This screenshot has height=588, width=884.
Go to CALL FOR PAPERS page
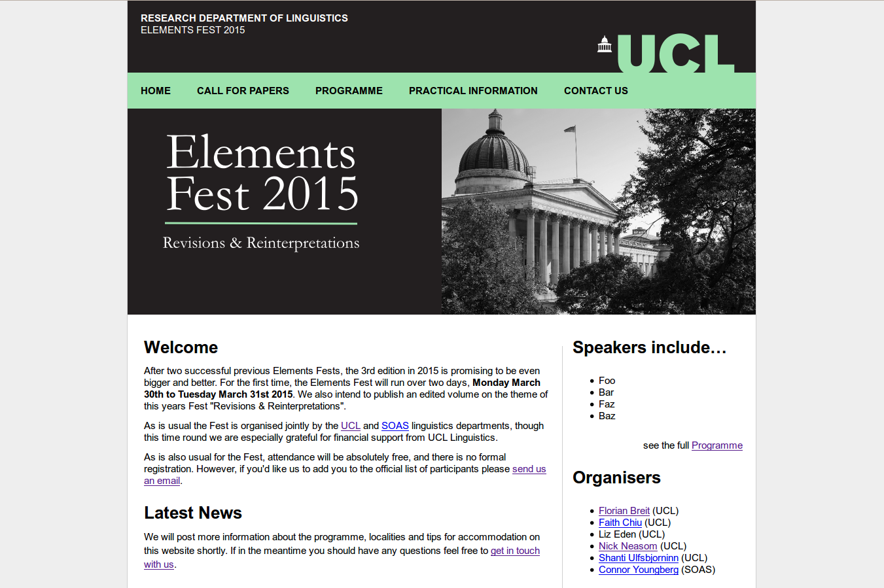[243, 91]
